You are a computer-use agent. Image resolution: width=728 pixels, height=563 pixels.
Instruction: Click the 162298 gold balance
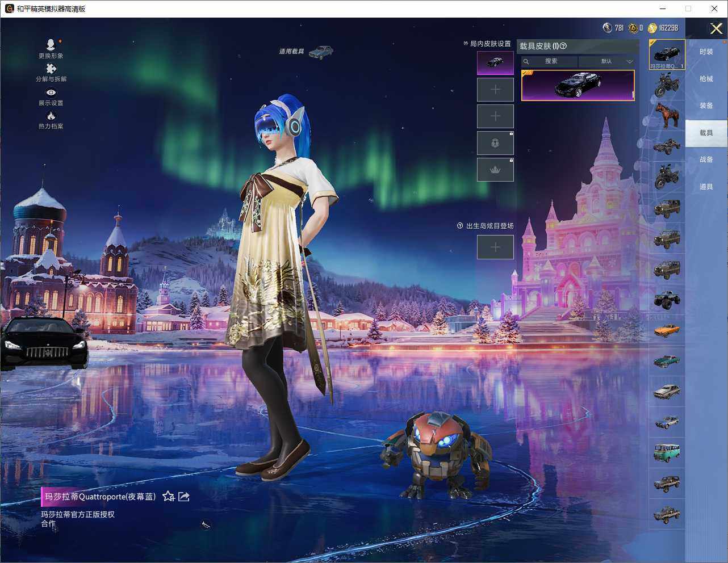(x=668, y=28)
